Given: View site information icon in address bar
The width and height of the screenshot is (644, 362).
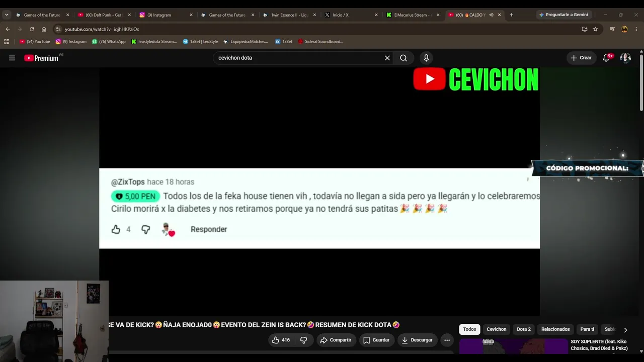Looking at the screenshot, I should (x=58, y=29).
